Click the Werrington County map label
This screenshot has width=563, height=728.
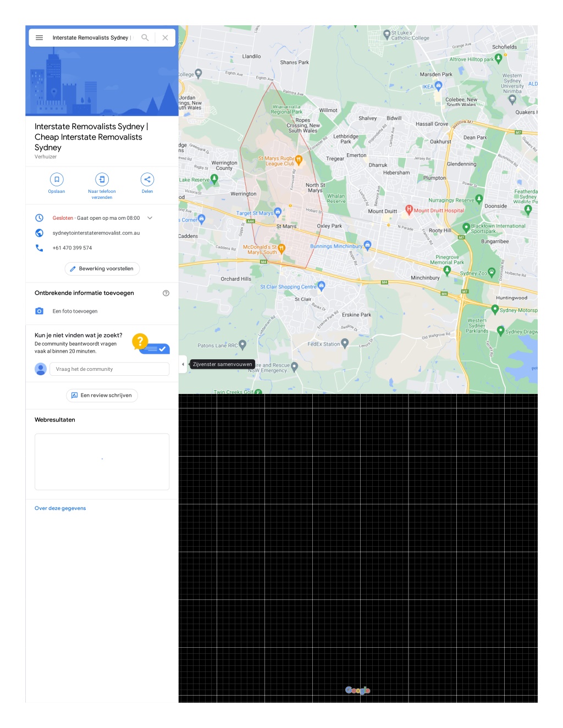(x=224, y=165)
